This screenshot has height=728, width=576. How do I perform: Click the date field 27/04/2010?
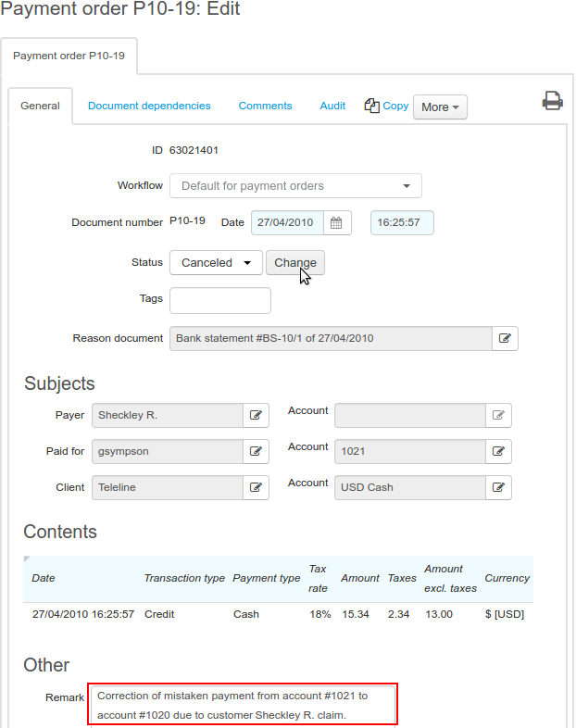pyautogui.click(x=287, y=223)
